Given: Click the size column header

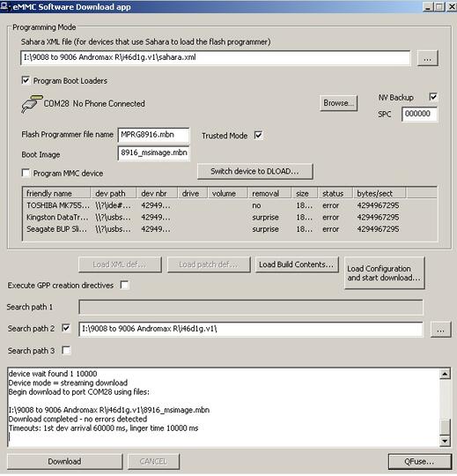Looking at the screenshot, I should coord(305,193).
